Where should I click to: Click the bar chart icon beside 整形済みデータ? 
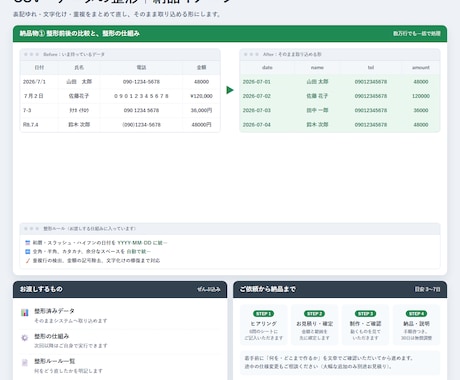click(x=25, y=313)
